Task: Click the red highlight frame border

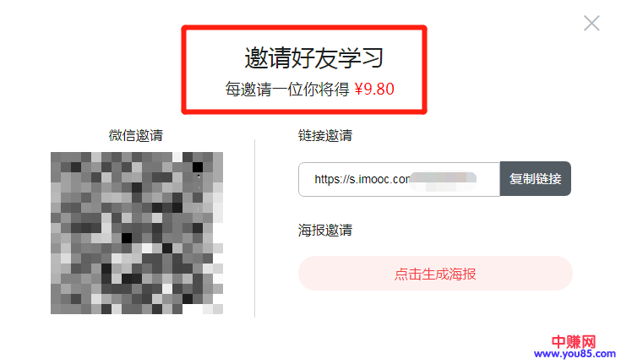Action: 304,27
